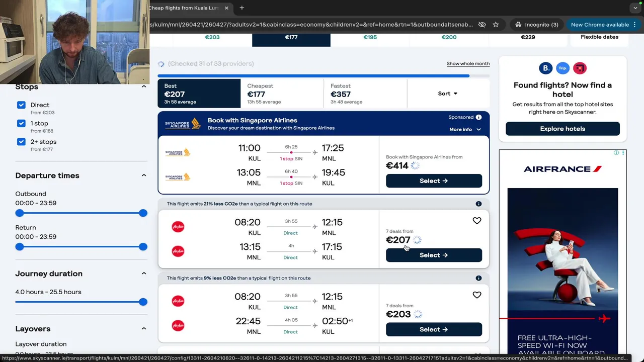
Task: Click Singapore Airlines logo on 11:00 flight
Action: pyautogui.click(x=178, y=152)
